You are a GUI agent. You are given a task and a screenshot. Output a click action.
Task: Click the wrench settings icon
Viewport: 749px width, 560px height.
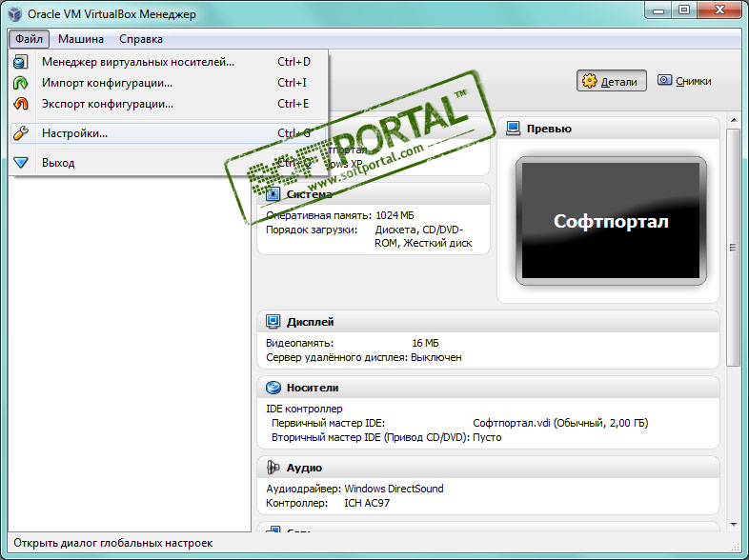point(21,133)
